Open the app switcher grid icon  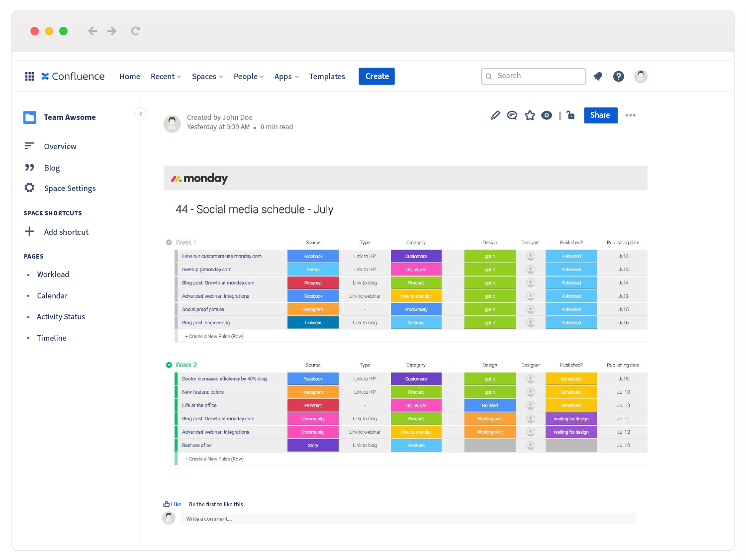29,76
